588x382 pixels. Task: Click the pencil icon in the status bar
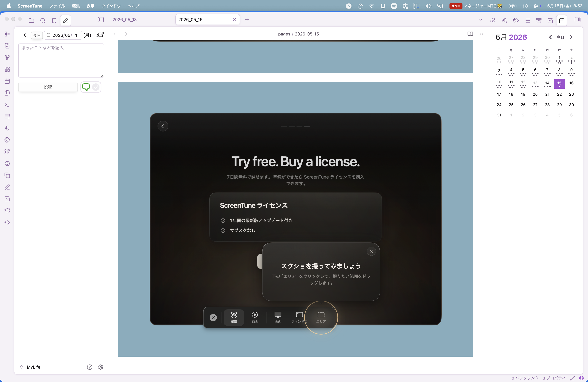click(x=572, y=378)
